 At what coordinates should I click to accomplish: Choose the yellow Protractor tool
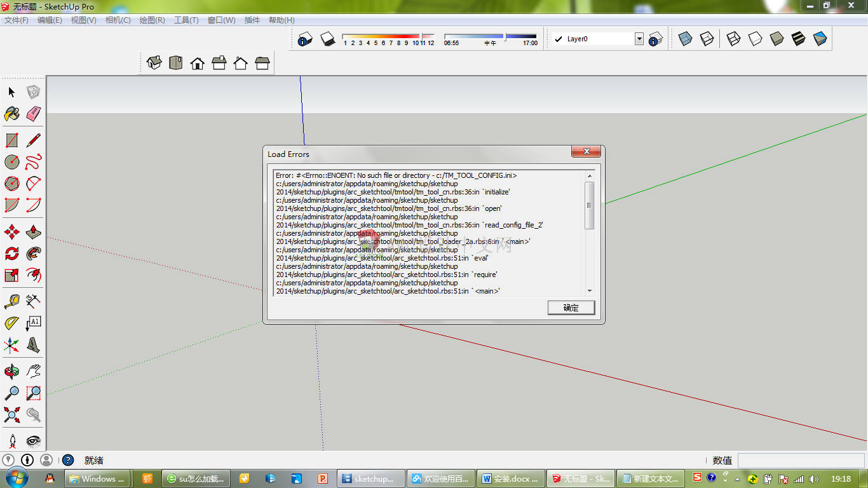point(11,323)
